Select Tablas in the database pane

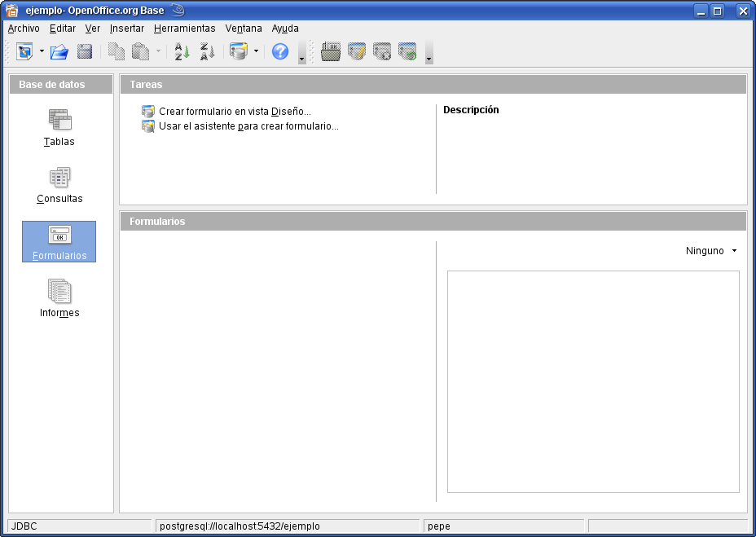[59, 128]
